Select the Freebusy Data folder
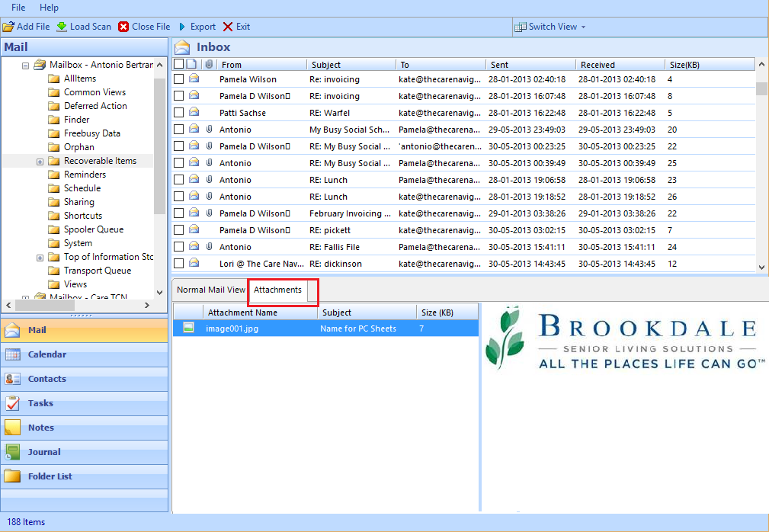Viewport: 769px width, 532px height. click(91, 133)
